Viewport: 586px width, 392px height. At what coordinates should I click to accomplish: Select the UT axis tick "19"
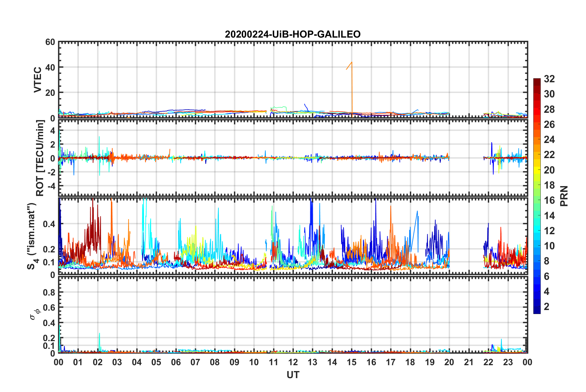tap(430, 362)
